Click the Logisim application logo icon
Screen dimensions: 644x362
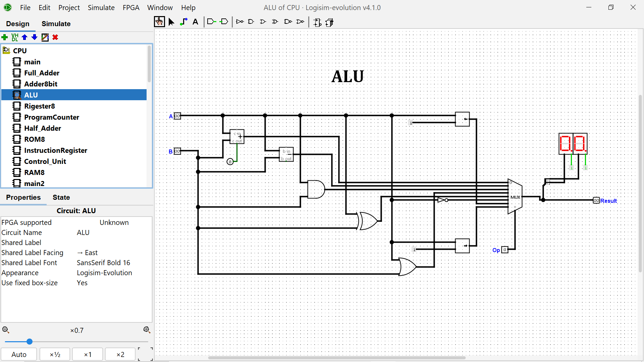click(7, 7)
